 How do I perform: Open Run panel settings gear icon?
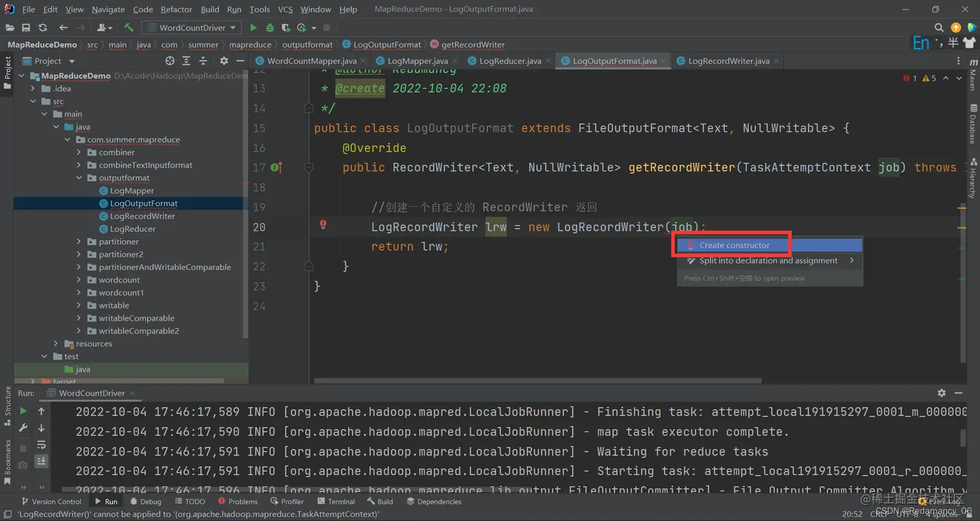(942, 393)
